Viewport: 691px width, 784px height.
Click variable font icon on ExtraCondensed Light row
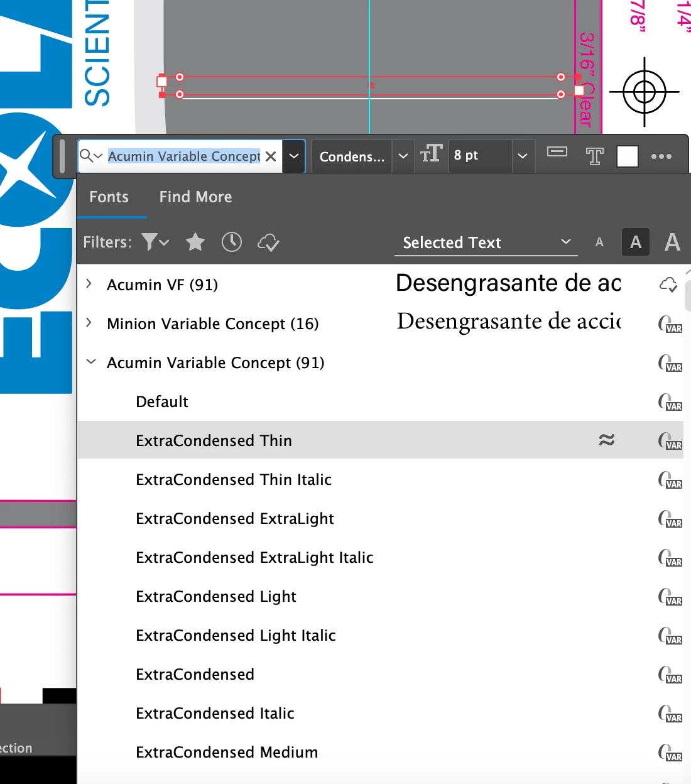(670, 597)
